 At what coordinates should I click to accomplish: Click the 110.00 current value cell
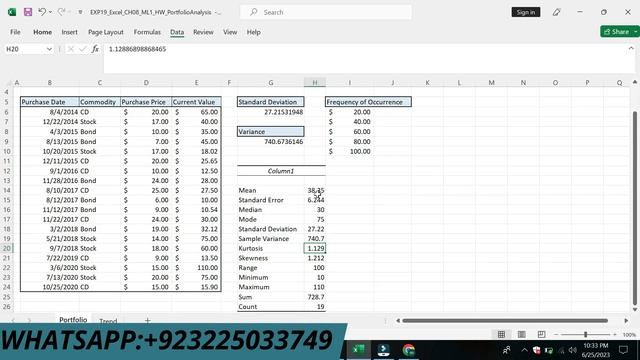click(196, 268)
